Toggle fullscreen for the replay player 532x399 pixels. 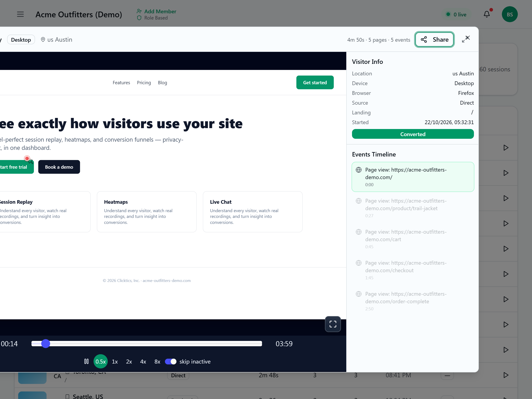point(333,324)
